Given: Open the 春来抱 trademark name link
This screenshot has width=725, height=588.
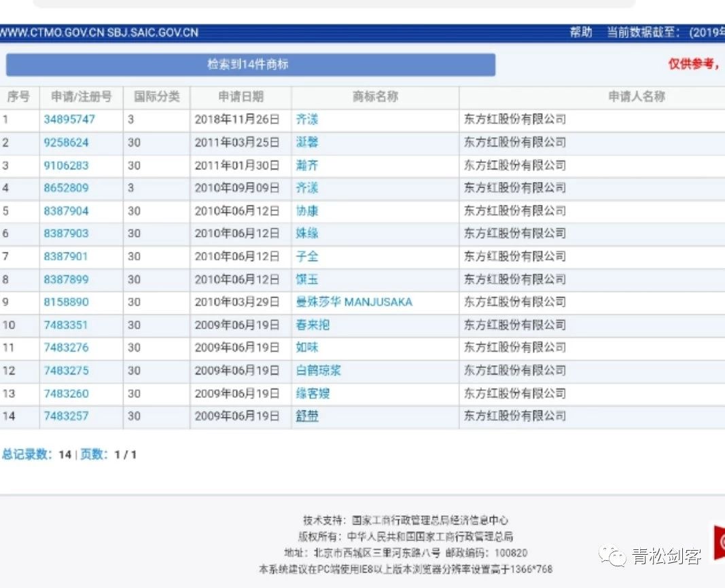Looking at the screenshot, I should (312, 325).
